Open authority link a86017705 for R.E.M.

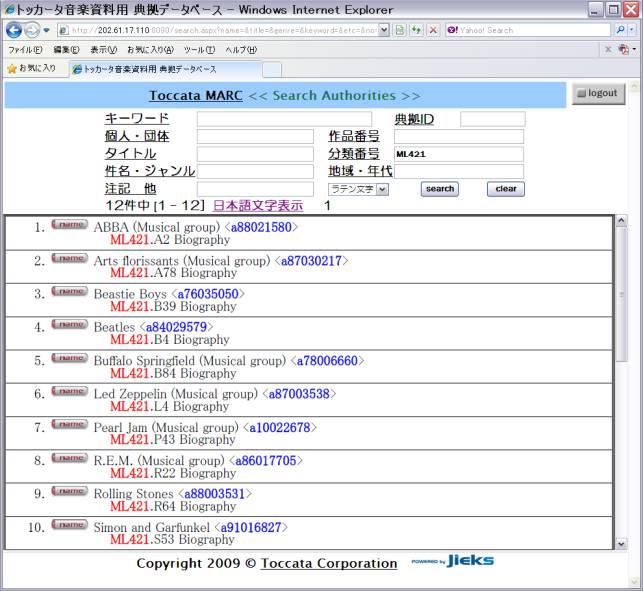[266, 461]
